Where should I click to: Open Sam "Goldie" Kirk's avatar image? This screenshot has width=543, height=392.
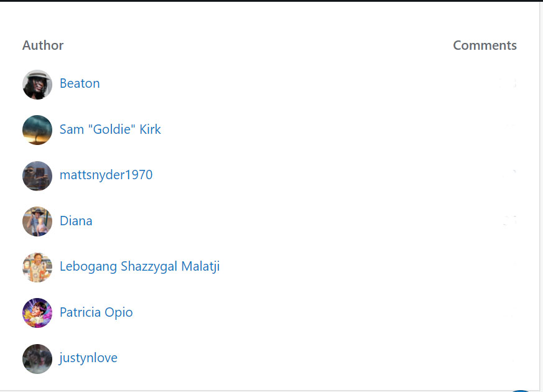pos(37,130)
